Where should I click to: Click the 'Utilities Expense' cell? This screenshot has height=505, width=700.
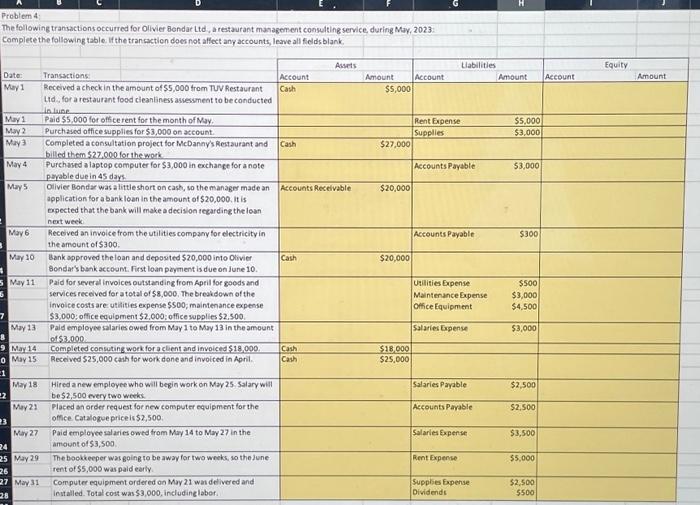[441, 284]
